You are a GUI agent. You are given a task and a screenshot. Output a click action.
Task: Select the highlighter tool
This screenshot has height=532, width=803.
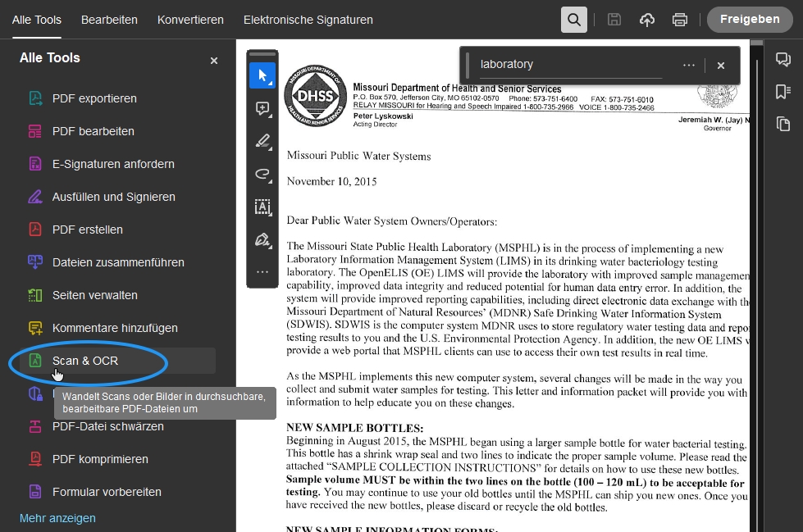(262, 141)
